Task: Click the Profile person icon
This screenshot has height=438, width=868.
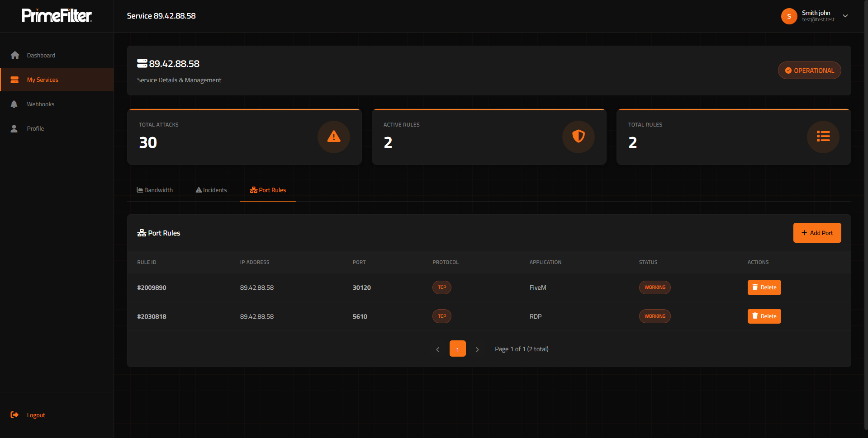Action: [x=14, y=128]
